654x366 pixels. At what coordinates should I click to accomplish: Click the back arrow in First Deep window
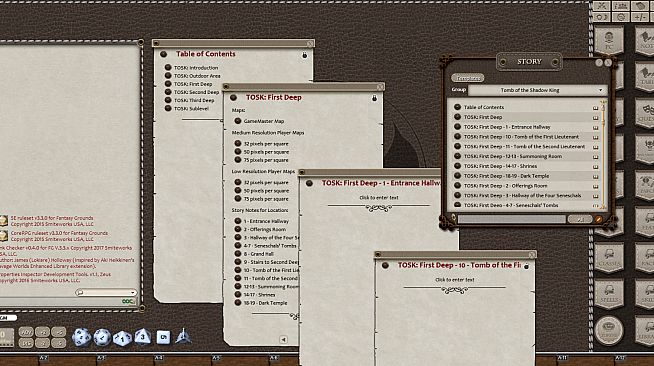pos(283,339)
